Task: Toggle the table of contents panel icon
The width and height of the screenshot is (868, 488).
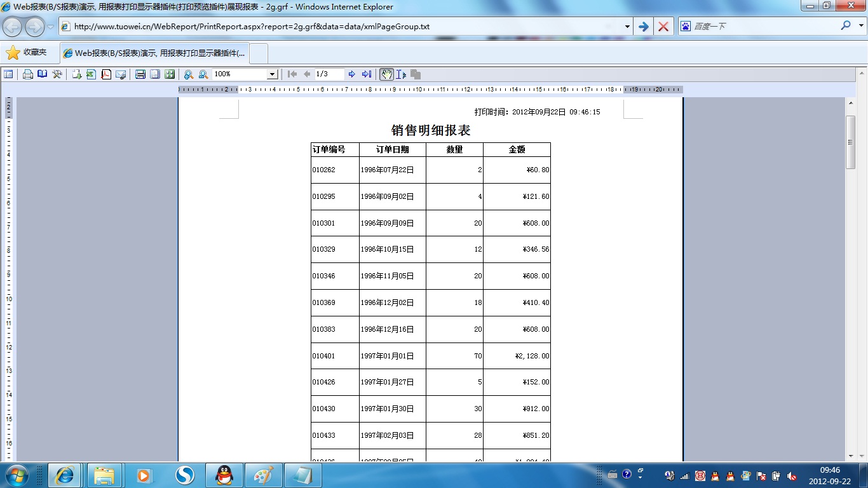Action: pos(8,74)
